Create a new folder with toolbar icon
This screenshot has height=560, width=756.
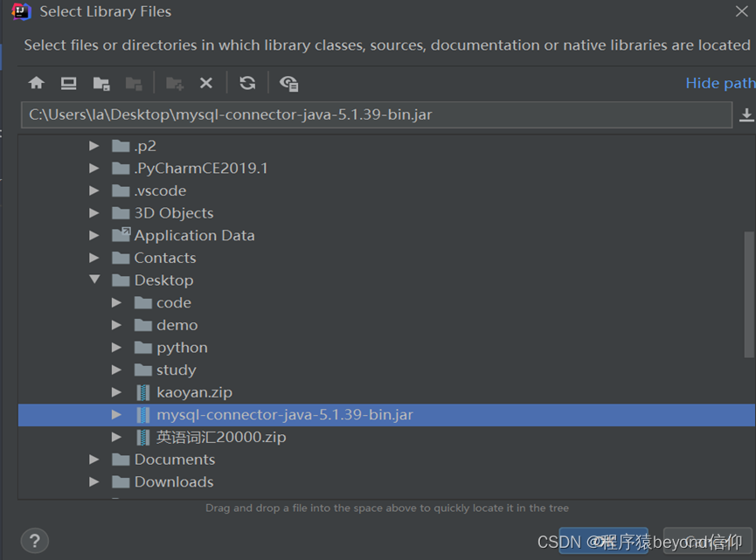175,83
